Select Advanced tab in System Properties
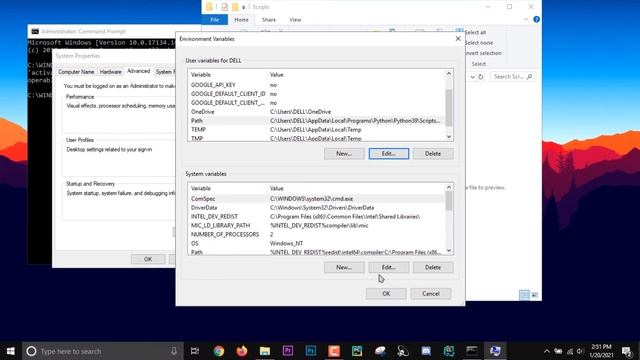This screenshot has width=640, height=360. pos(138,71)
